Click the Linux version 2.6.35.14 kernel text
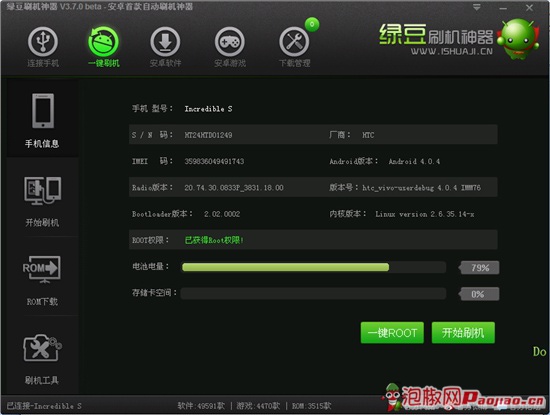 pos(425,214)
